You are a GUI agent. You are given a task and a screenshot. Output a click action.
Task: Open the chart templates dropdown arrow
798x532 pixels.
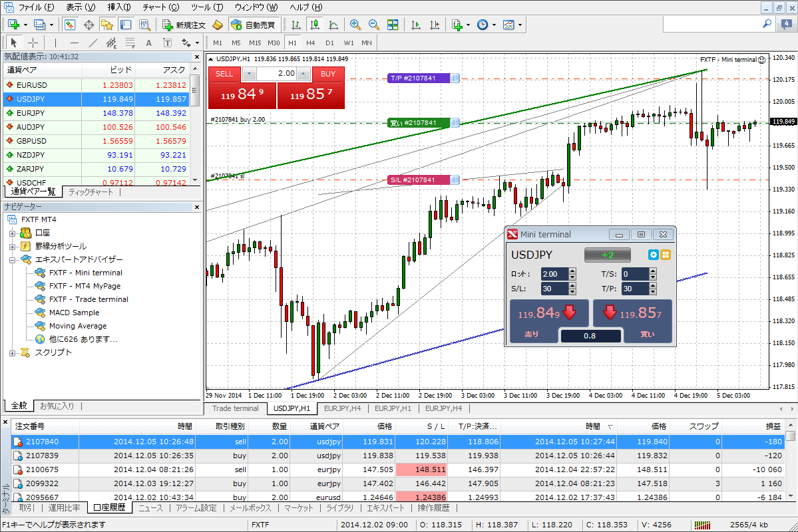tap(520, 25)
